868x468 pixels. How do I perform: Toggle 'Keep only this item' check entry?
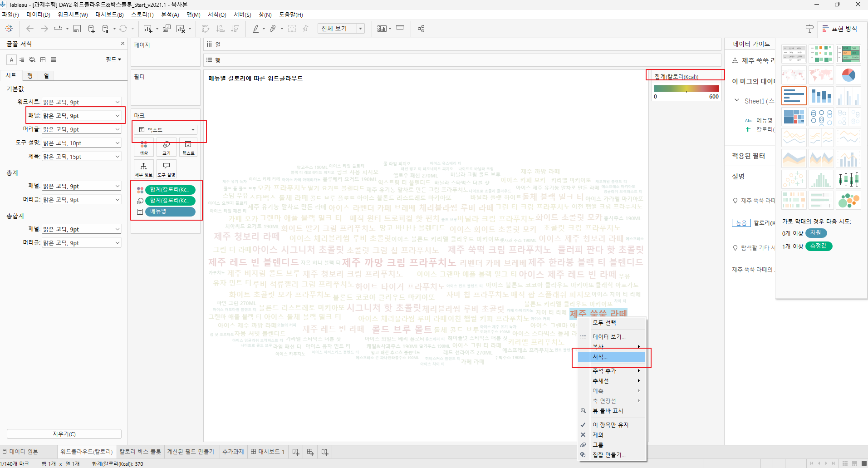point(611,425)
